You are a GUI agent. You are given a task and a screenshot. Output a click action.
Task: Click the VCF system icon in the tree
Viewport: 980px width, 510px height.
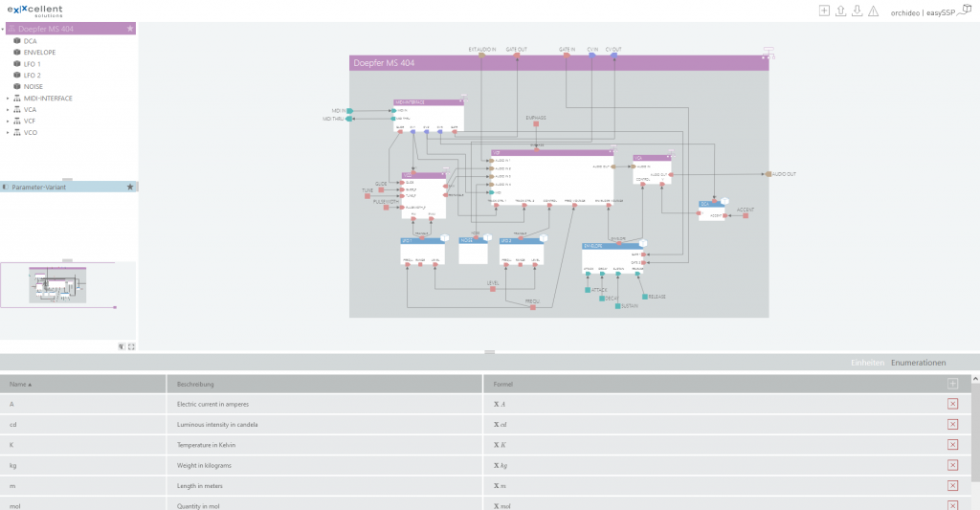pyautogui.click(x=17, y=122)
